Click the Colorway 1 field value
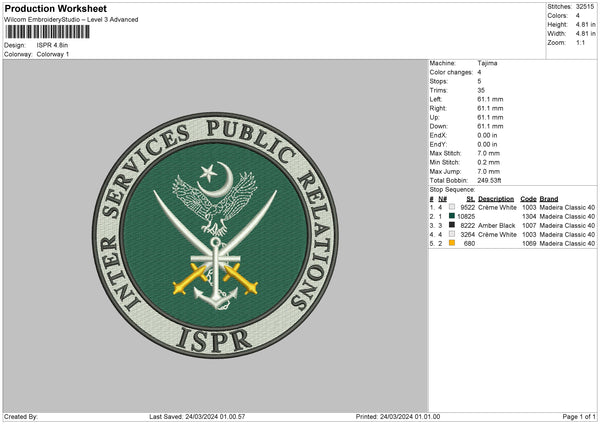 51,54
